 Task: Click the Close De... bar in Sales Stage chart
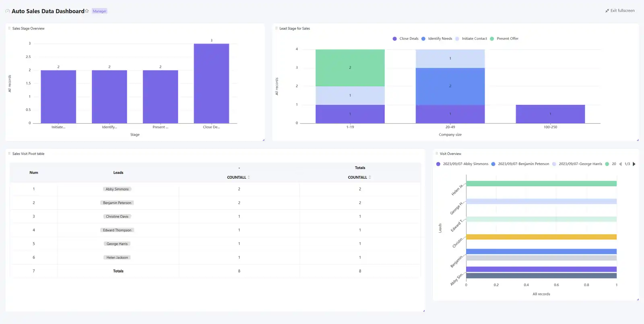211,83
